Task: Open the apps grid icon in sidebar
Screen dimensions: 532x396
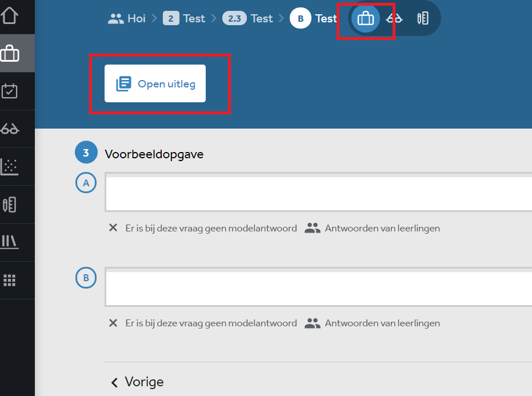Action: click(10, 281)
